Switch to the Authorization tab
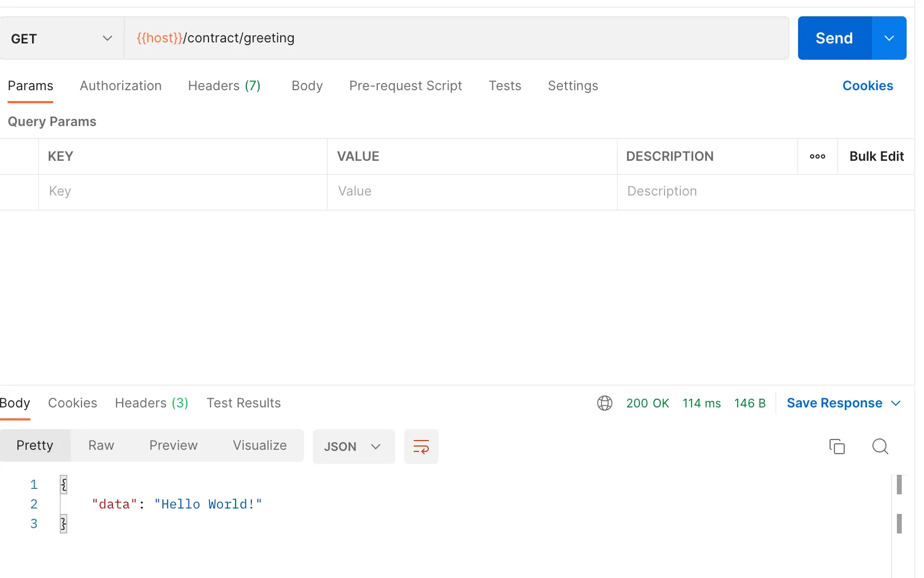 121,86
